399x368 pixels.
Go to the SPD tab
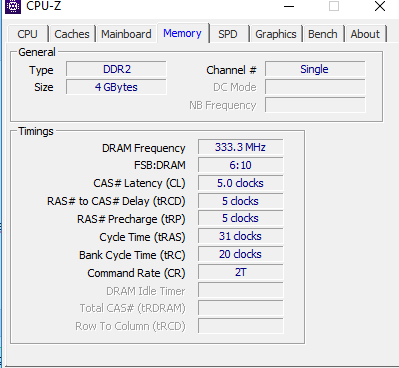(228, 34)
